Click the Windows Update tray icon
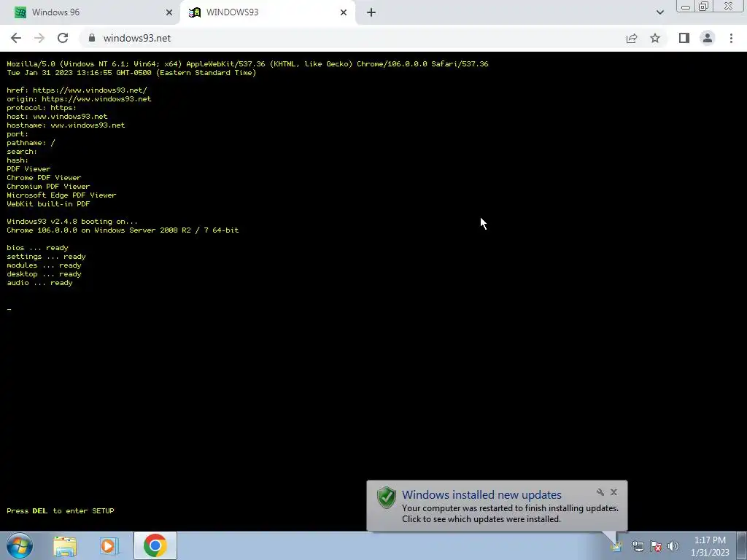The image size is (747, 560). click(x=617, y=547)
